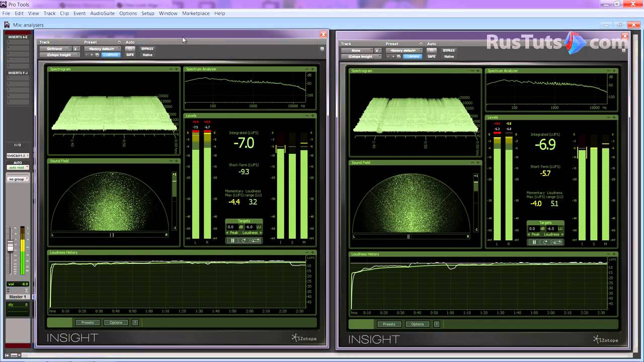Collapse the Spectrogram panel in the Girlfriend window

point(171,69)
